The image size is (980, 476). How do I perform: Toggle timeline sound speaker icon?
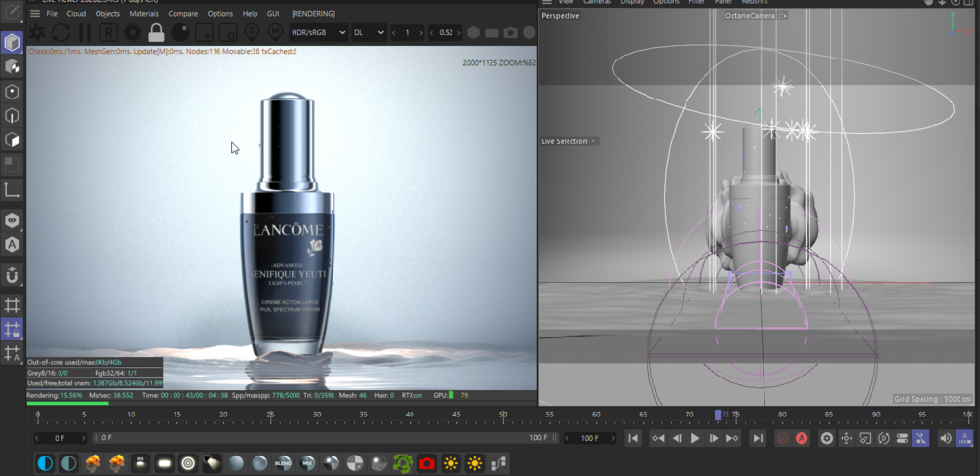pyautogui.click(x=946, y=439)
